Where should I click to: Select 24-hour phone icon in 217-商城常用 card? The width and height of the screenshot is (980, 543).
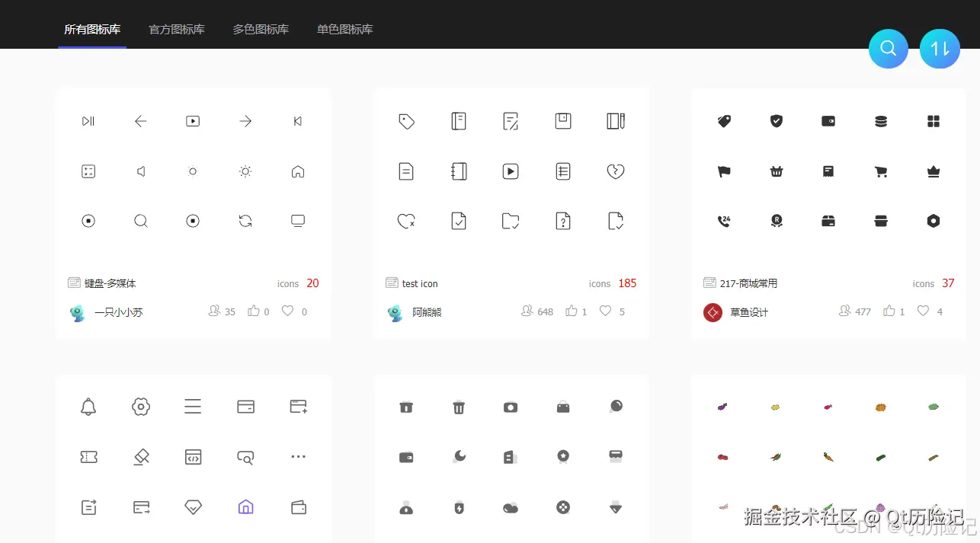[724, 221]
